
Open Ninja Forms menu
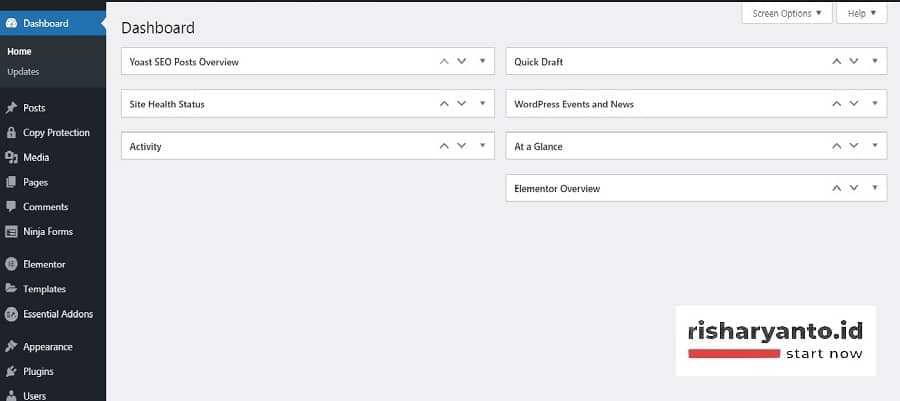click(53, 232)
